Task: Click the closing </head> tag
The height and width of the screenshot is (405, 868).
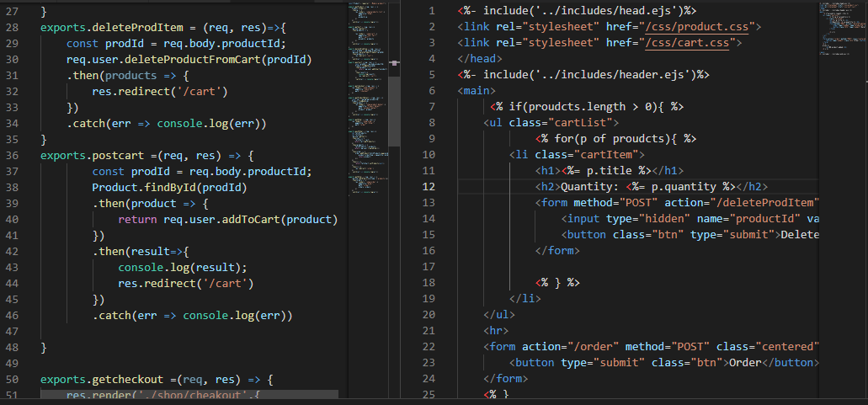Action: coord(480,59)
